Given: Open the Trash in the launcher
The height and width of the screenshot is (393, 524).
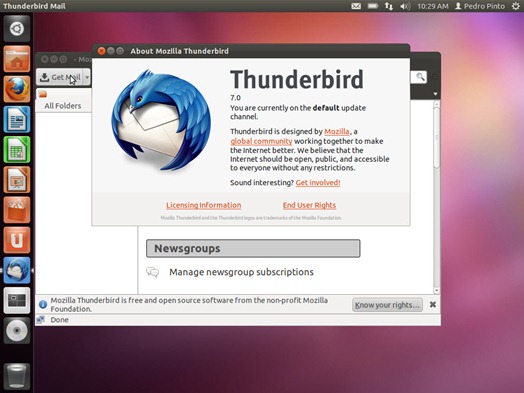Looking at the screenshot, I should pyautogui.click(x=17, y=377).
